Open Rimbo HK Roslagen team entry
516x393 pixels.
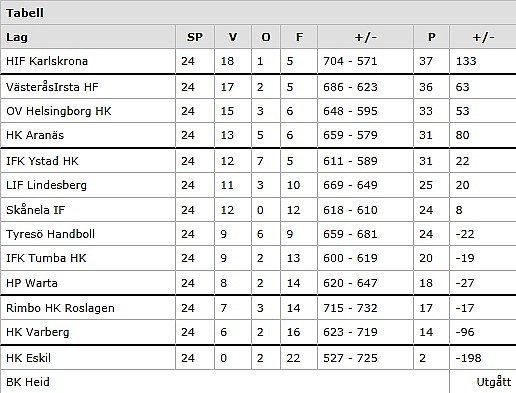(x=60, y=308)
